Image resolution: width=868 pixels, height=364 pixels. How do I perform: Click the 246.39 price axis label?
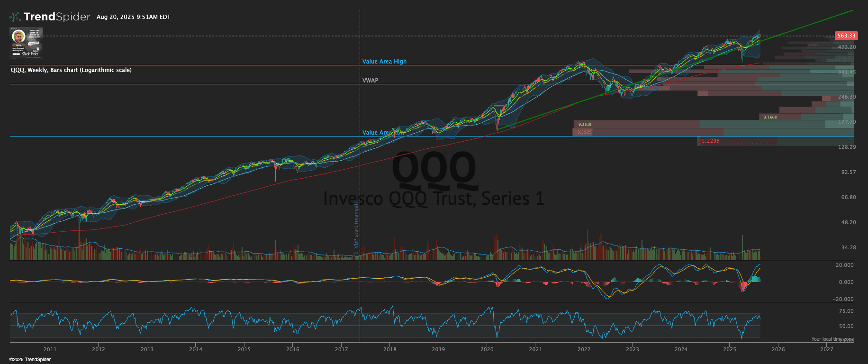point(847,97)
